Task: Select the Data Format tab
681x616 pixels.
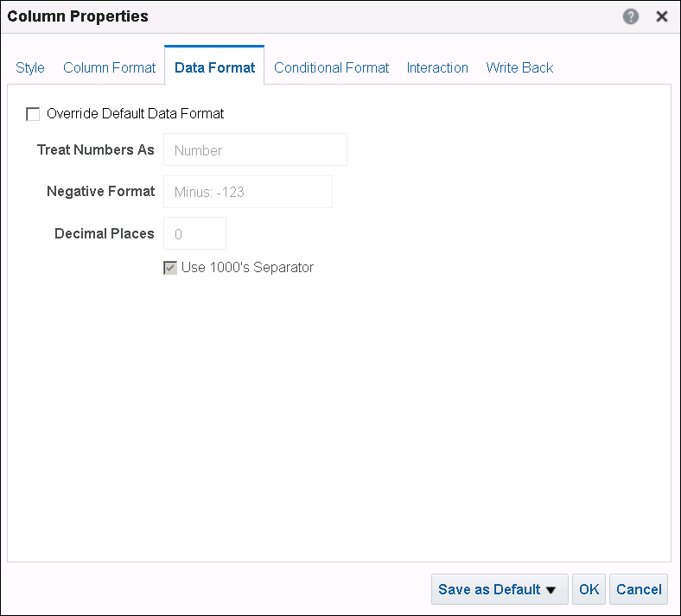Action: 214,67
